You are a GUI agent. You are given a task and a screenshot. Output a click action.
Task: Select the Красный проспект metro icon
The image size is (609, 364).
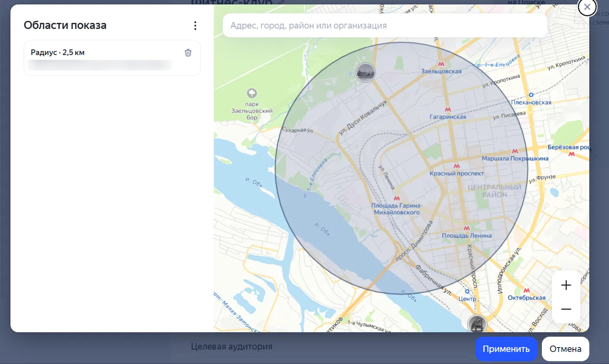click(456, 166)
